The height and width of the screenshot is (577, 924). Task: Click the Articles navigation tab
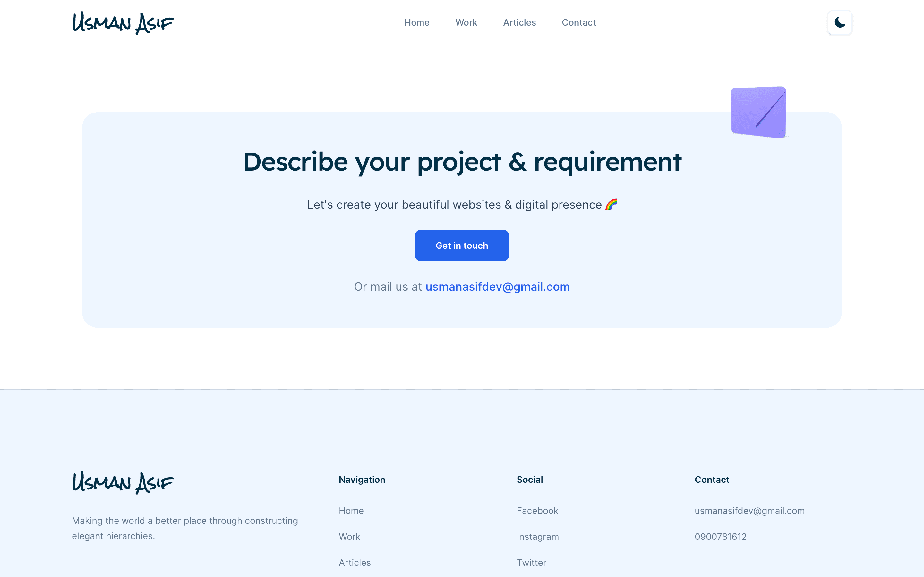pos(519,22)
